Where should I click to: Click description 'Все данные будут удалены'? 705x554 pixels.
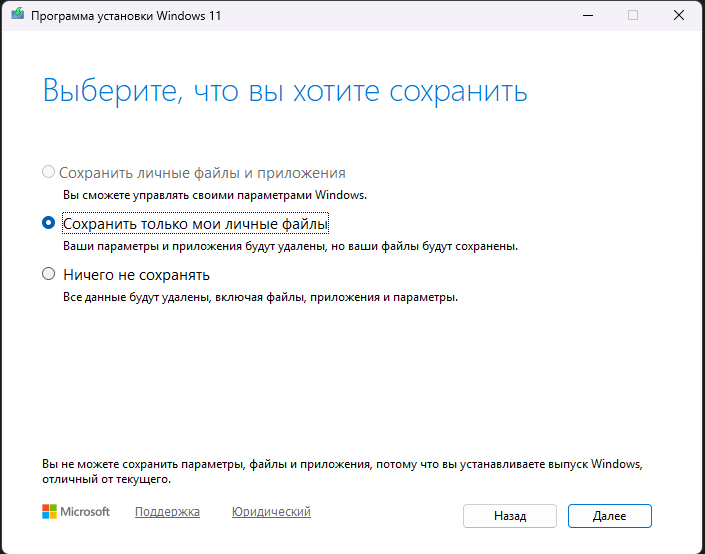point(137,298)
